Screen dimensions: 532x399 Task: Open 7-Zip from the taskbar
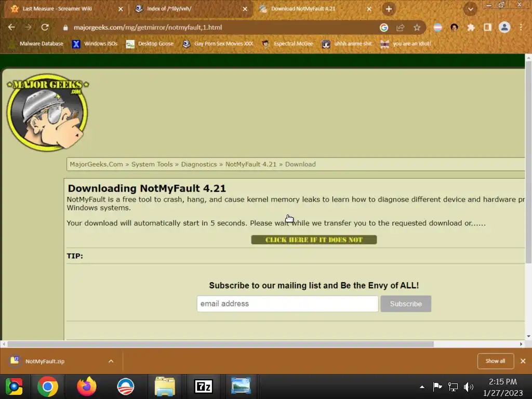click(204, 387)
